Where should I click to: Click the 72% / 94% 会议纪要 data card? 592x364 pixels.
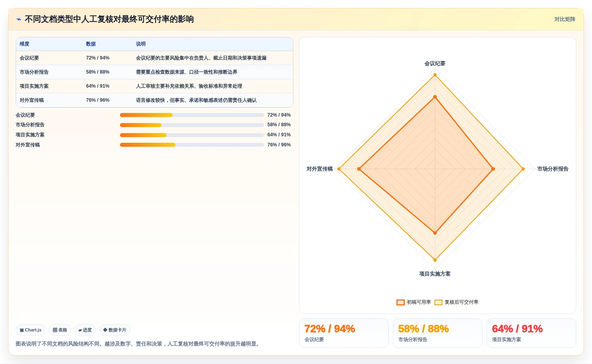[344, 333]
